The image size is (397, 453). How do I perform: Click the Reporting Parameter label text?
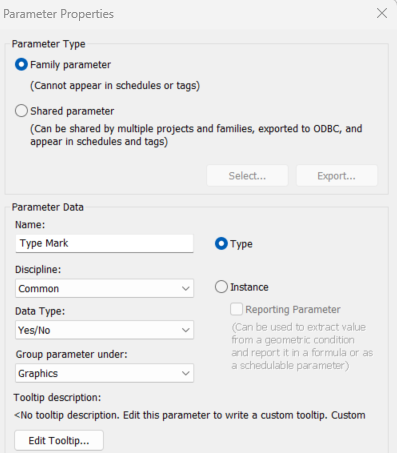293,309
